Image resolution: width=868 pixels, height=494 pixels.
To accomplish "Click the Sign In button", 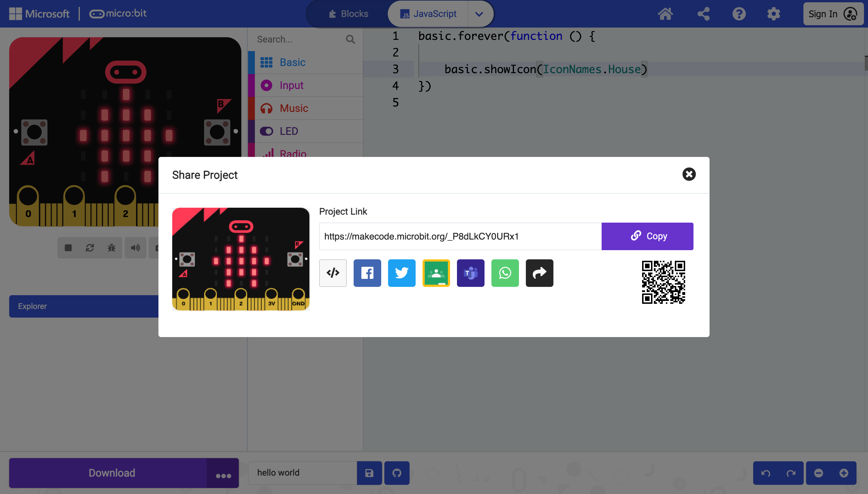I will [833, 14].
